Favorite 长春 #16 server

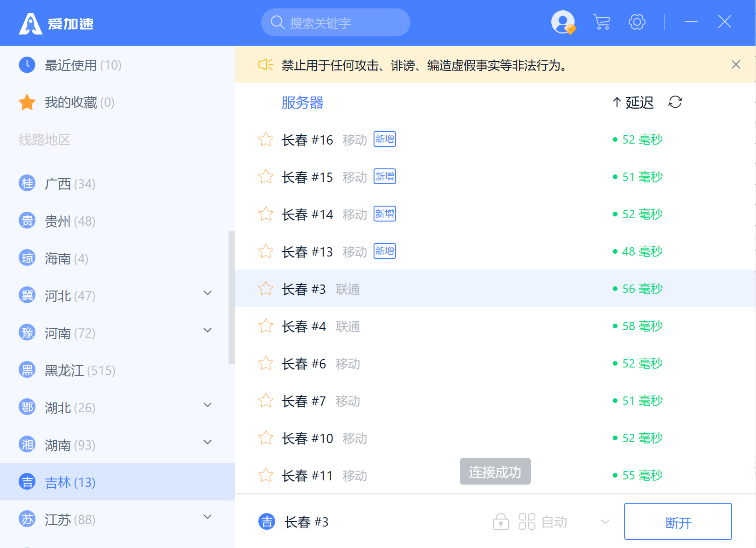pos(266,139)
